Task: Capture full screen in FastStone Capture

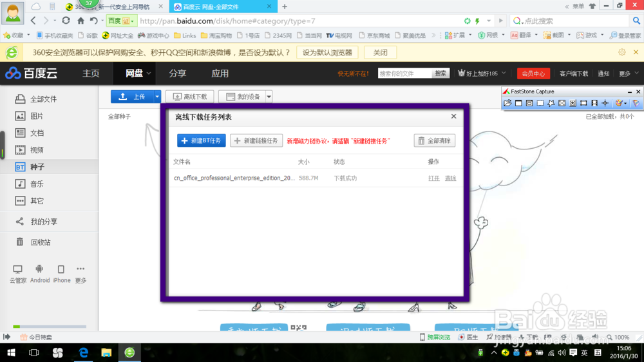Action: [562, 103]
